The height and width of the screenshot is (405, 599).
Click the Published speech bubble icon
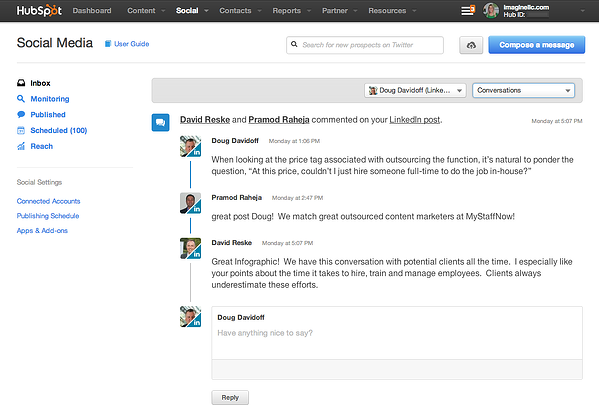21,114
